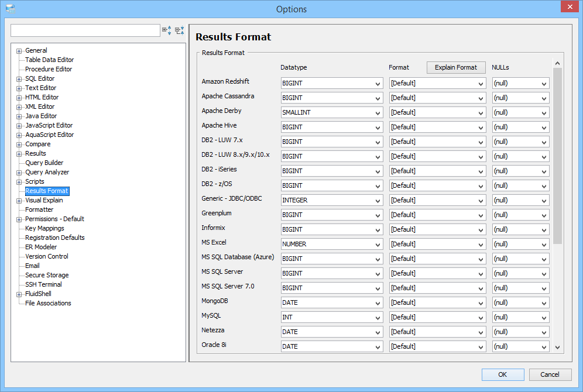Select Email in options tree
This screenshot has width=583, height=392.
(32, 266)
